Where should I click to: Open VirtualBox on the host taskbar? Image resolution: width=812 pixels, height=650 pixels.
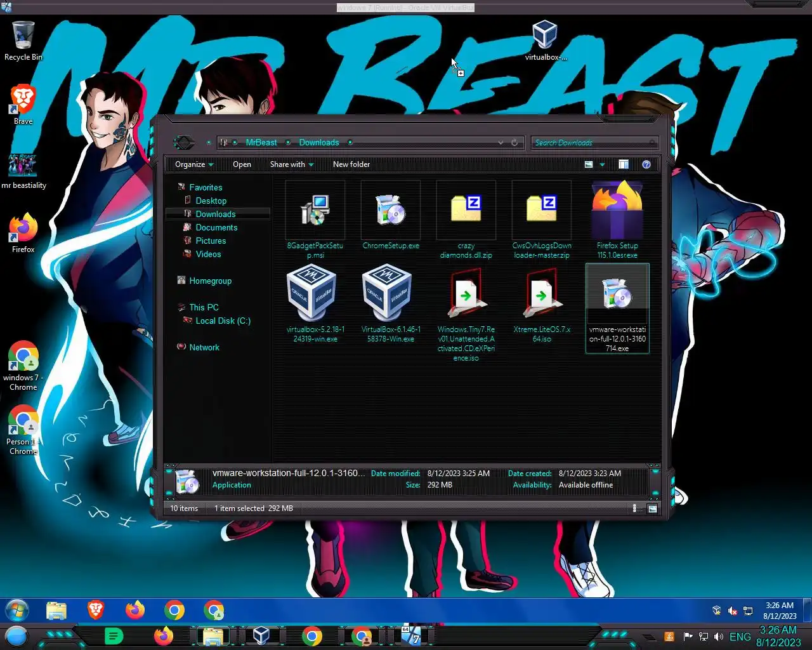261,635
